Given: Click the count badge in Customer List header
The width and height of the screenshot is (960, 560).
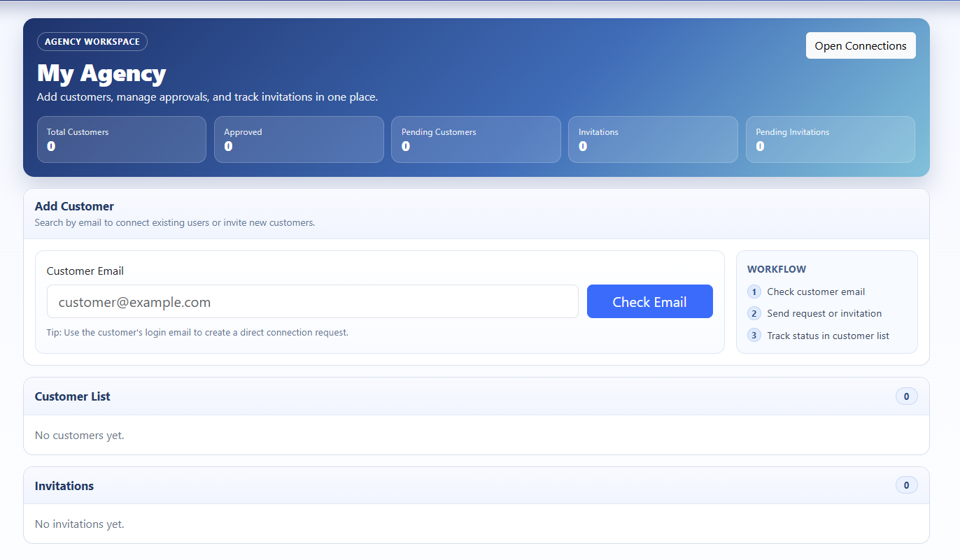Looking at the screenshot, I should [906, 396].
